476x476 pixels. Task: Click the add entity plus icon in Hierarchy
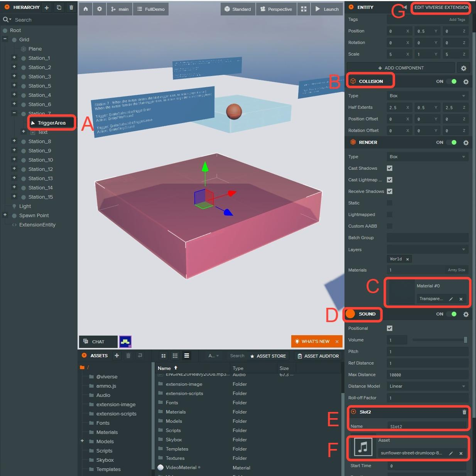pos(47,7)
